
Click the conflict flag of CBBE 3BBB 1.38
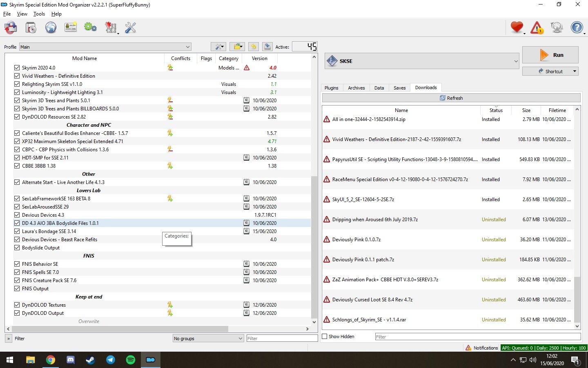[170, 166]
